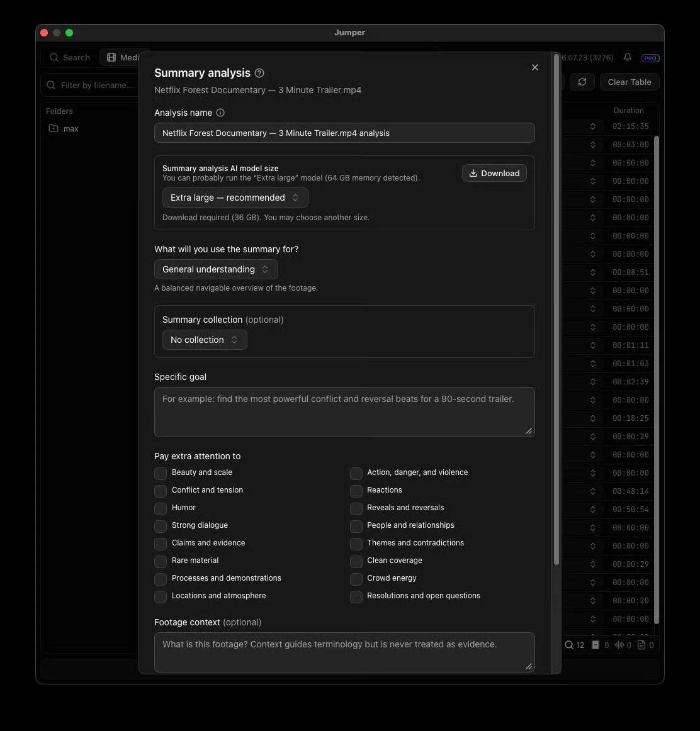Viewport: 700px width, 731px height.
Task: Switch to the Search tab
Action: pyautogui.click(x=70, y=57)
